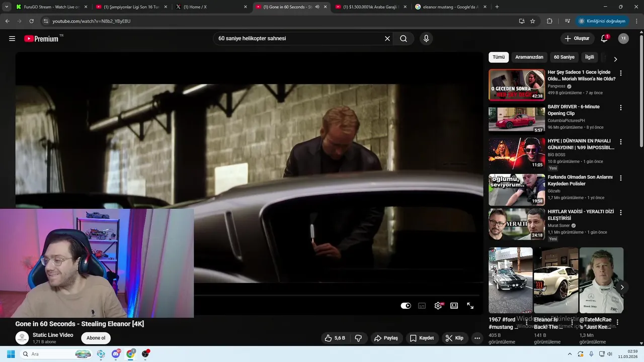This screenshot has width=644, height=362.
Task: Click the Kaydet save button
Action: (422, 338)
